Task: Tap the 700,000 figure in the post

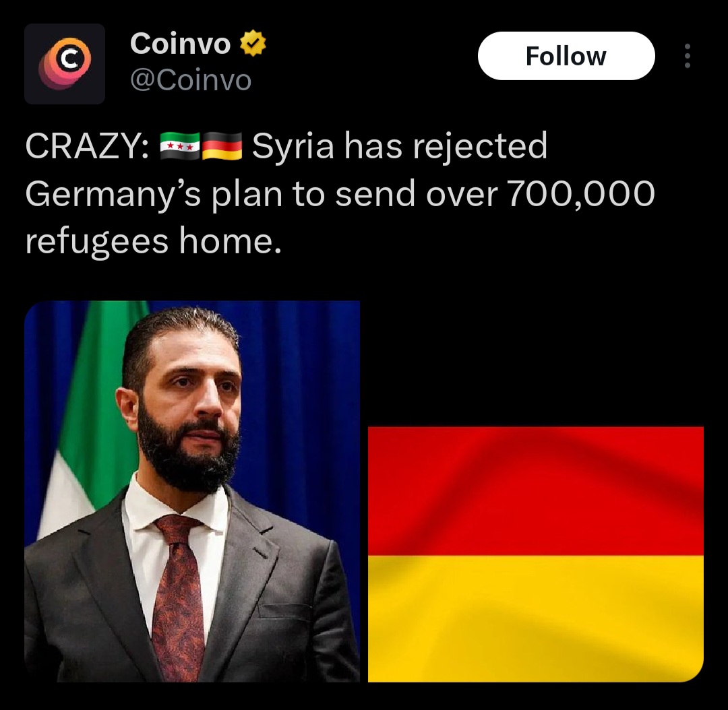Action: click(580, 194)
